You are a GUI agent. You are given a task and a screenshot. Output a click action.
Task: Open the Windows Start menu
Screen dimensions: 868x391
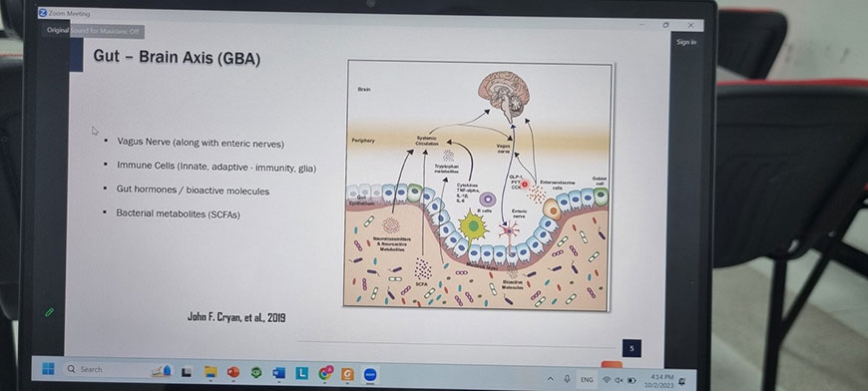(x=49, y=368)
